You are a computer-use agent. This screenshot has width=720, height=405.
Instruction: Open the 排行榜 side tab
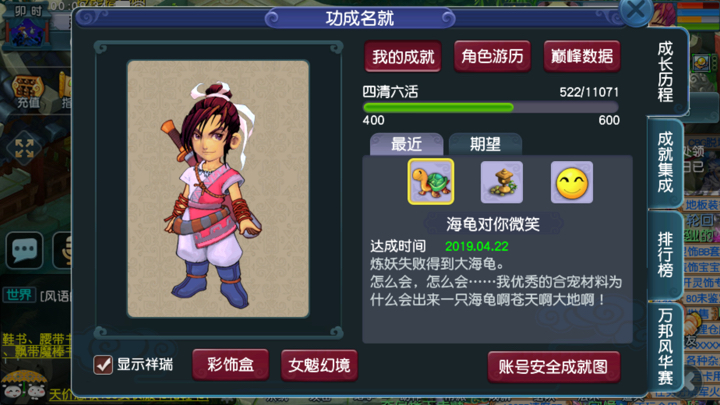pos(665,254)
